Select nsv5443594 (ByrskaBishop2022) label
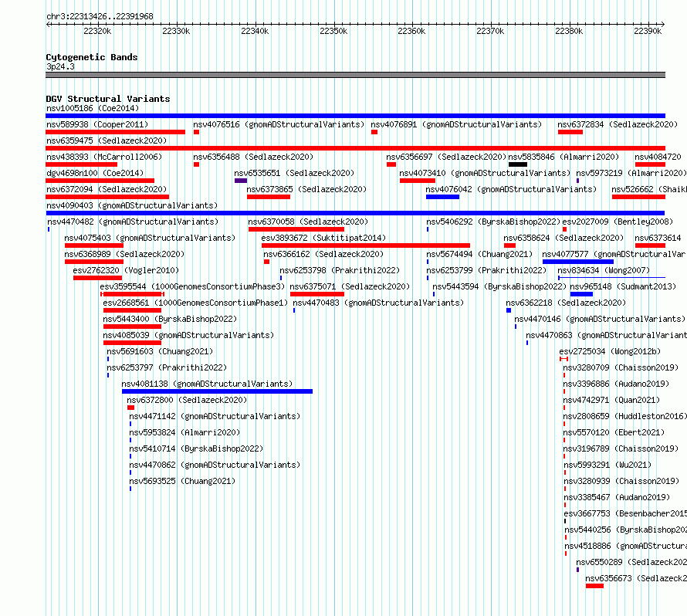Viewport: 687px width, 616px height. point(499,286)
